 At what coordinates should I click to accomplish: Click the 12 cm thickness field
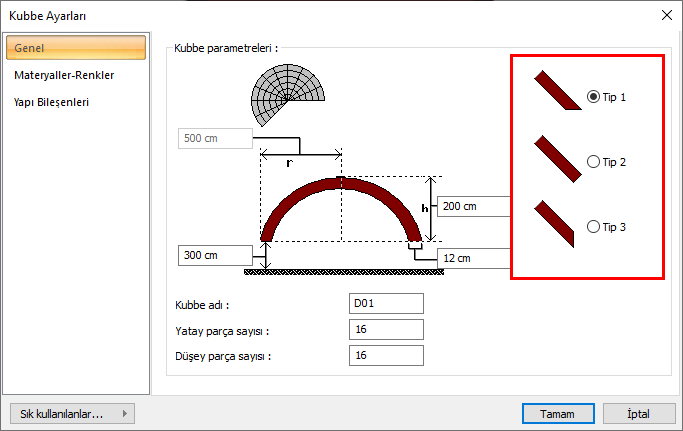click(x=474, y=258)
